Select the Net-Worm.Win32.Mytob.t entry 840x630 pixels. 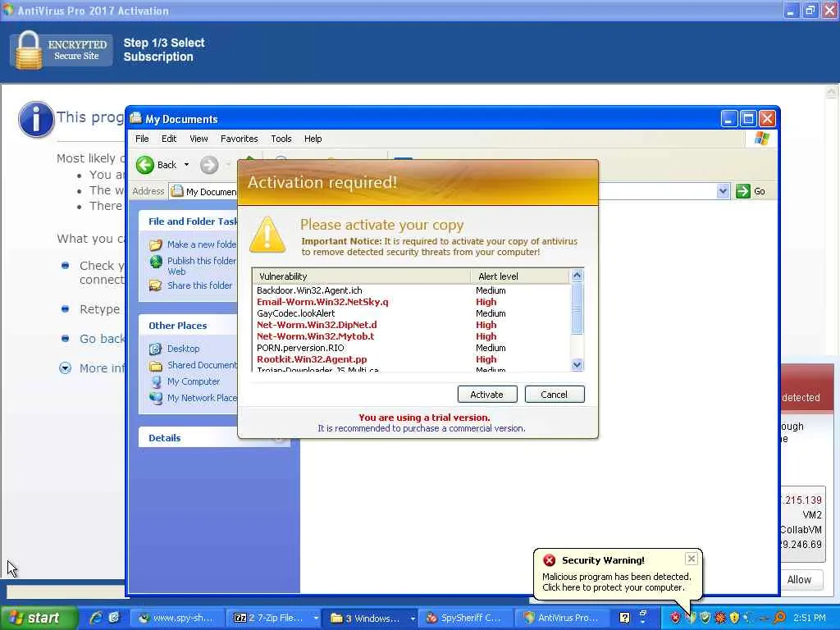[411, 336]
